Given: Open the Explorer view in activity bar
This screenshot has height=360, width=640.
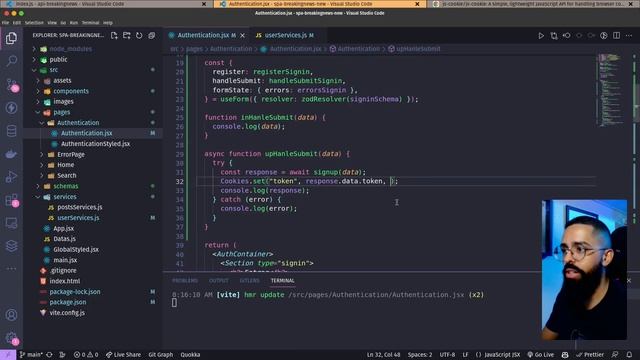Looking at the screenshot, I should coord(11,38).
